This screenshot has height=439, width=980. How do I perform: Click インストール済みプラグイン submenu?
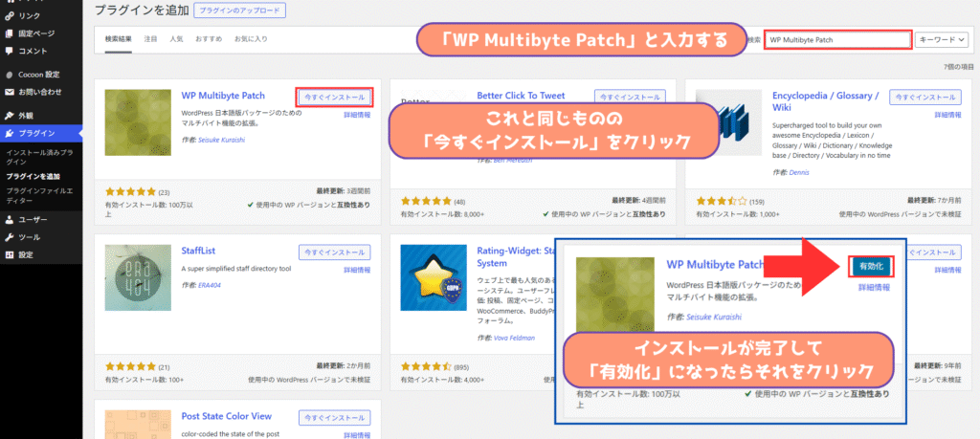38,156
